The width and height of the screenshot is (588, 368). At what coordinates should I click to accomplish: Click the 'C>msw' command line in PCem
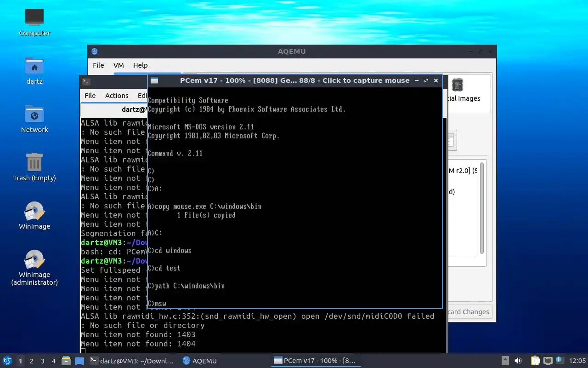point(157,304)
